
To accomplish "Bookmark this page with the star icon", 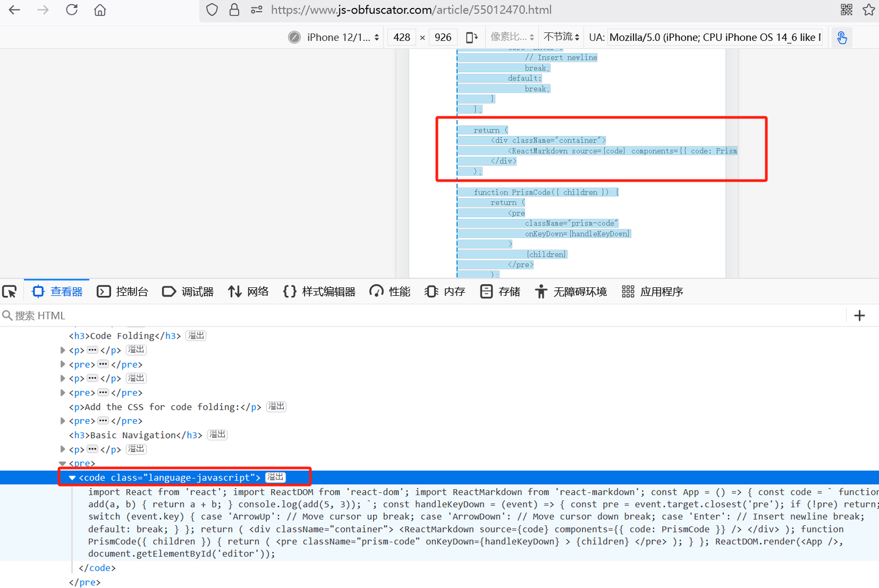I will 869,10.
